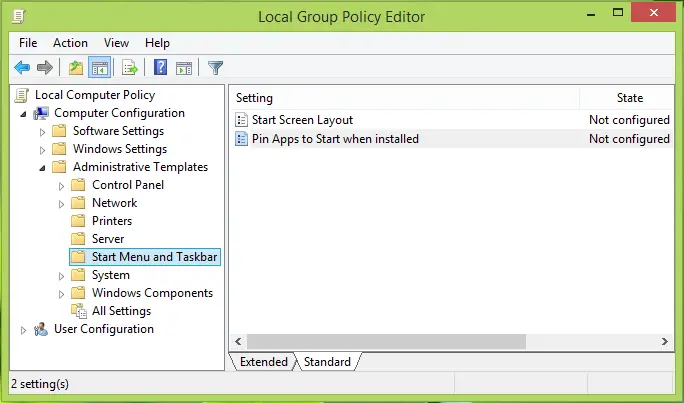Image resolution: width=684 pixels, height=403 pixels.
Task: Click the Software Settings folder icon
Action: 59,131
